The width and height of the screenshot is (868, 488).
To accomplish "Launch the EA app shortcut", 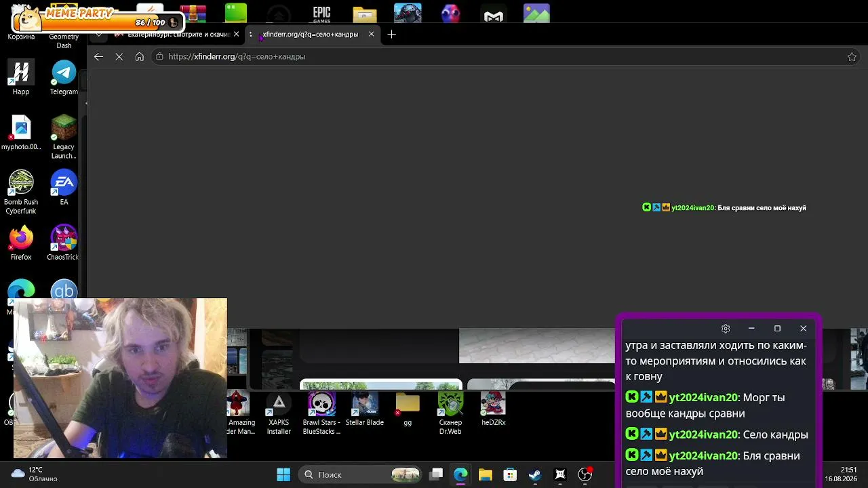I will (64, 188).
